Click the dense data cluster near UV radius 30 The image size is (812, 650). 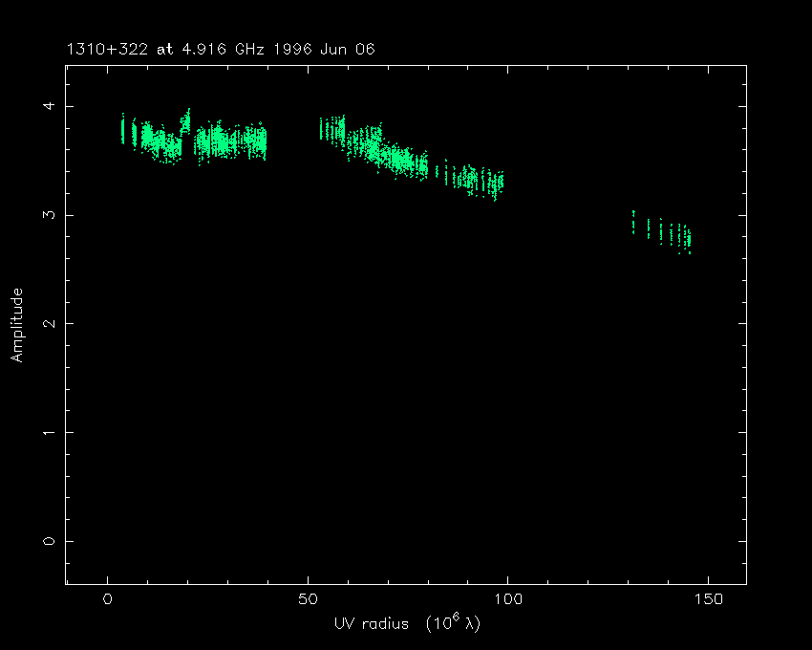[227, 143]
